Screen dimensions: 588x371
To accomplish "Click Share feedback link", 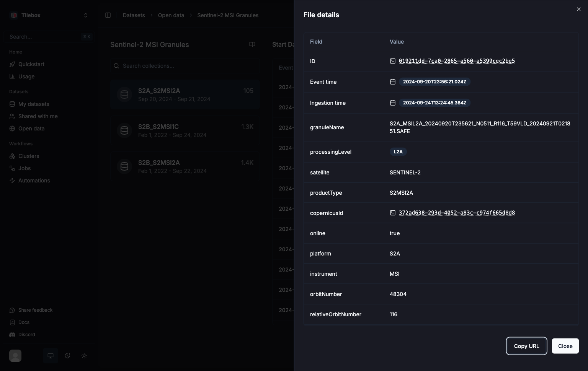I will [35, 310].
